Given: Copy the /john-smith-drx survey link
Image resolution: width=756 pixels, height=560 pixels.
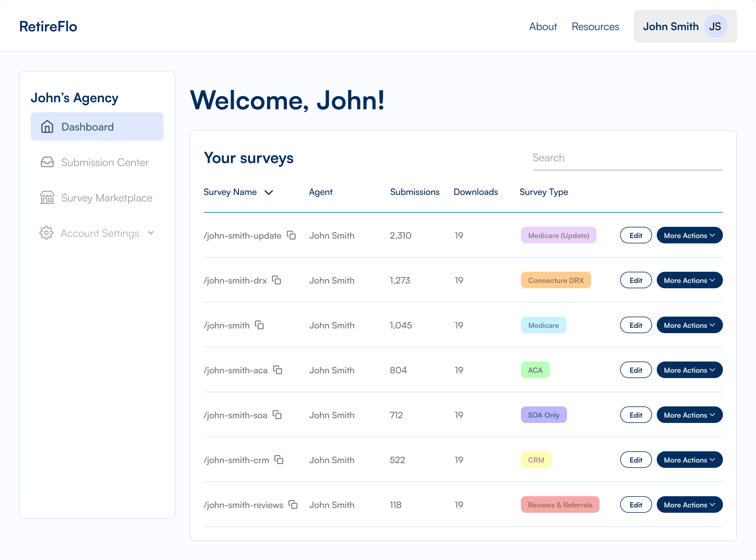Looking at the screenshot, I should tap(276, 280).
